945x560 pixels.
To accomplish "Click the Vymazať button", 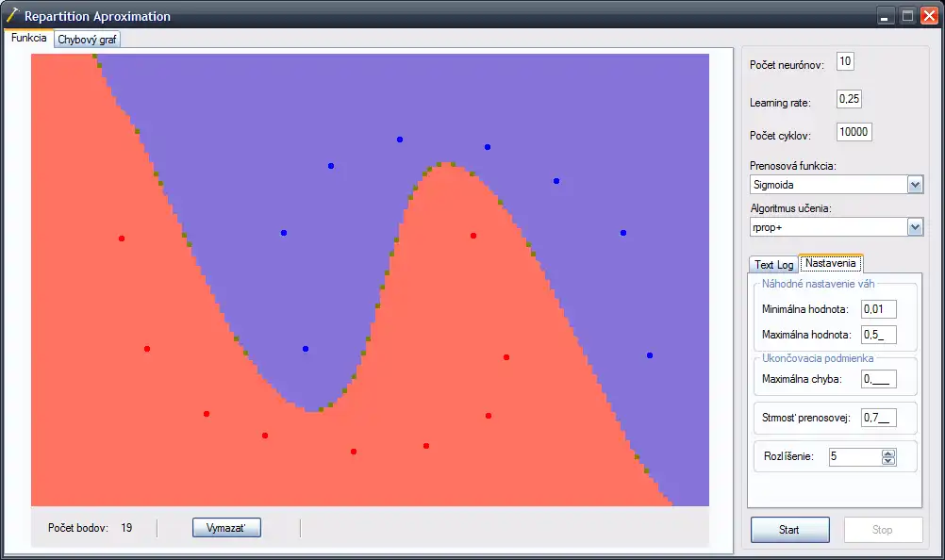I will [226, 528].
